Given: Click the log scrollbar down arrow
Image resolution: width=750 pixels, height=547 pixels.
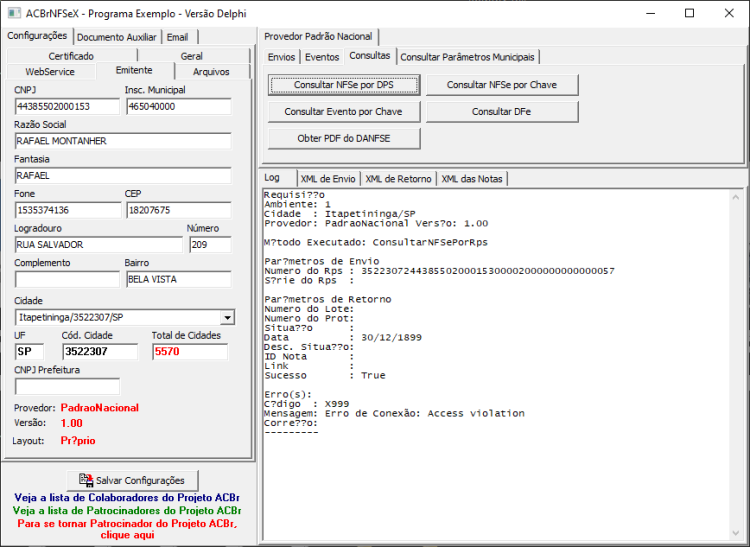Looking at the screenshot, I should 736,533.
